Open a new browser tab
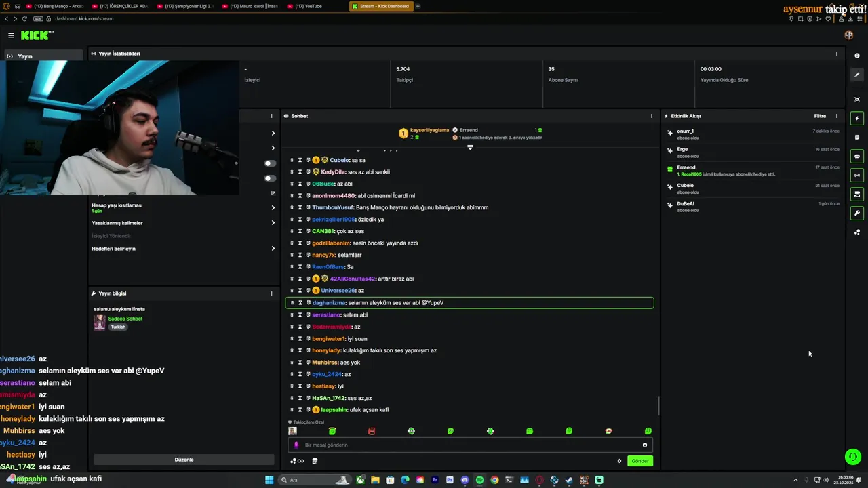Image resolution: width=868 pixels, height=488 pixels. coord(418,6)
